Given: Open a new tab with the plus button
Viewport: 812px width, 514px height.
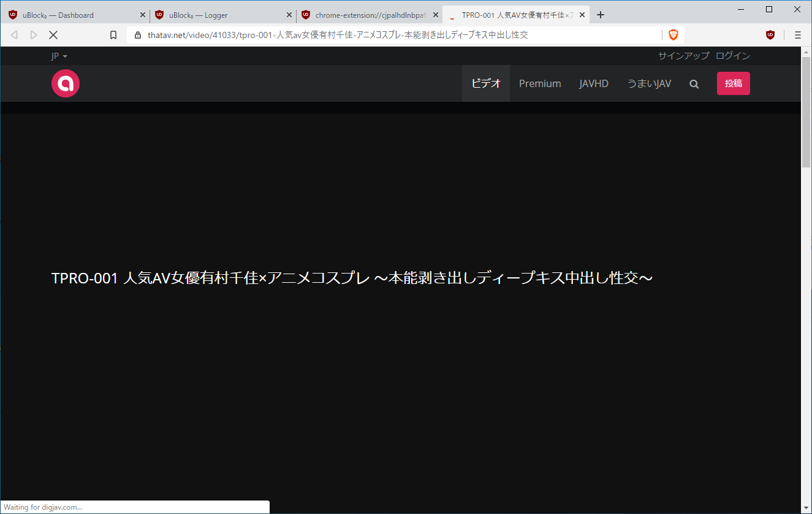Looking at the screenshot, I should pos(601,13).
